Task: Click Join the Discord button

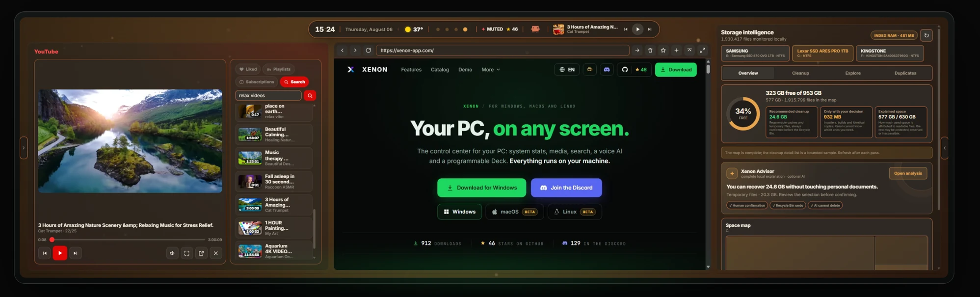Action: coord(566,188)
